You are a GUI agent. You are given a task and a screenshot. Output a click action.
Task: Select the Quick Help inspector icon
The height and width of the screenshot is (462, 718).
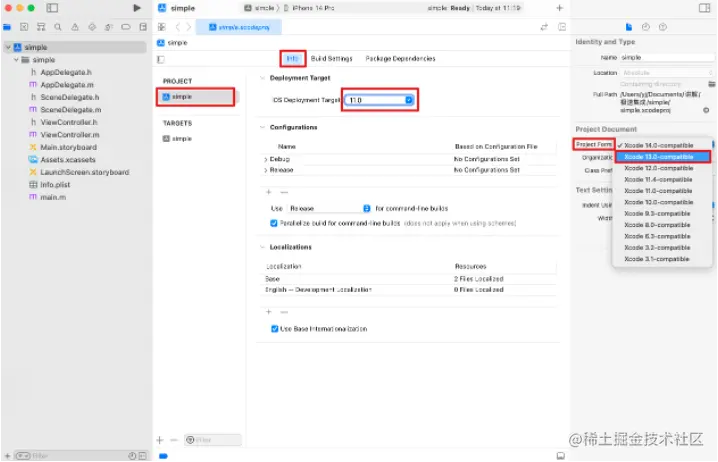pyautogui.click(x=663, y=27)
